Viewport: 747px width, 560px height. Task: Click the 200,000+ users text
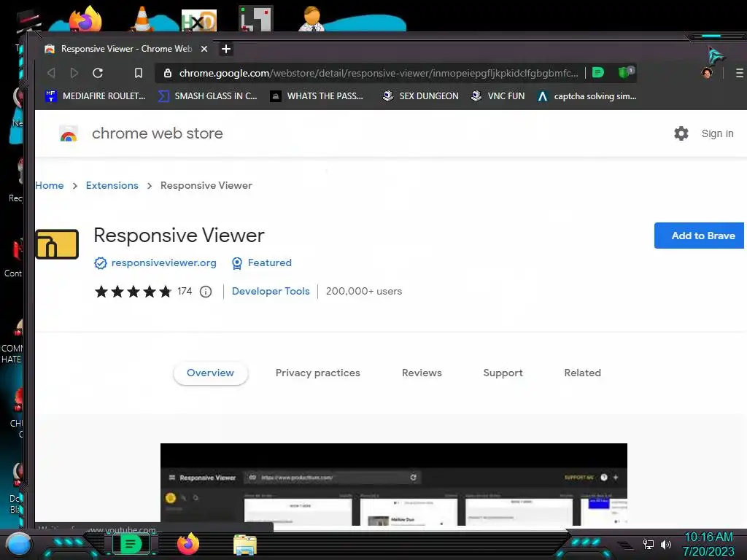[x=364, y=291]
